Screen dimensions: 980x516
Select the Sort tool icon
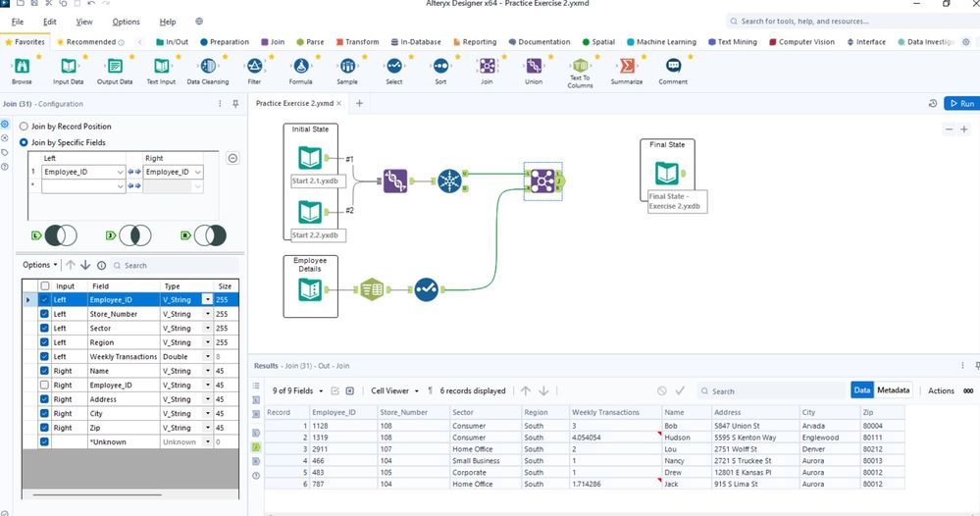tap(440, 65)
